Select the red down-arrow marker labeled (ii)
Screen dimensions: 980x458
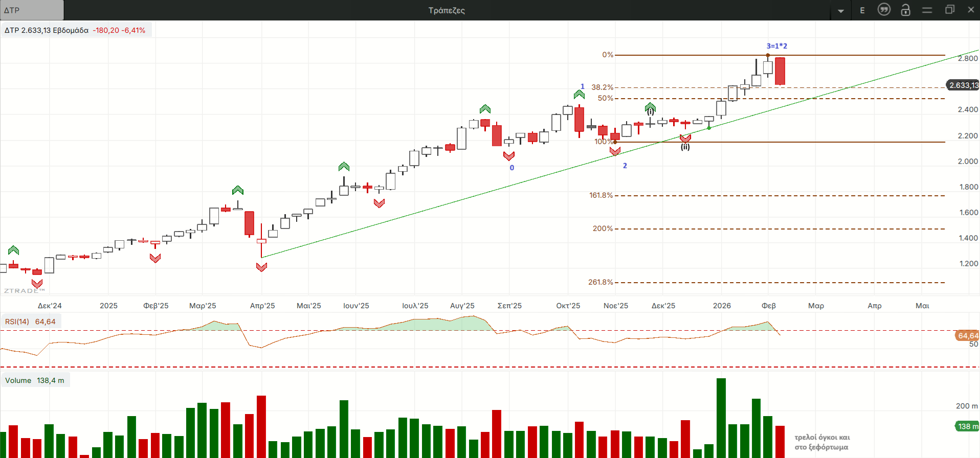[x=685, y=139]
